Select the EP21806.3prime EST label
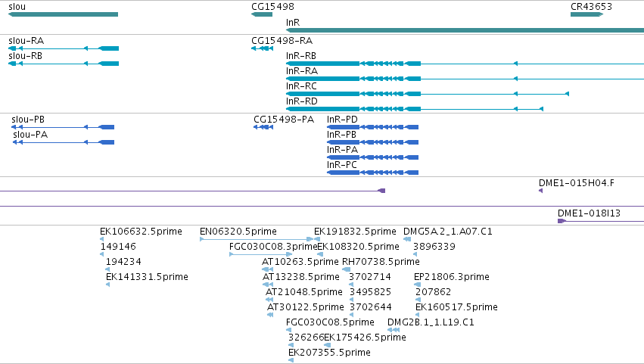Image resolution: width=644 pixels, height=364 pixels. (451, 277)
